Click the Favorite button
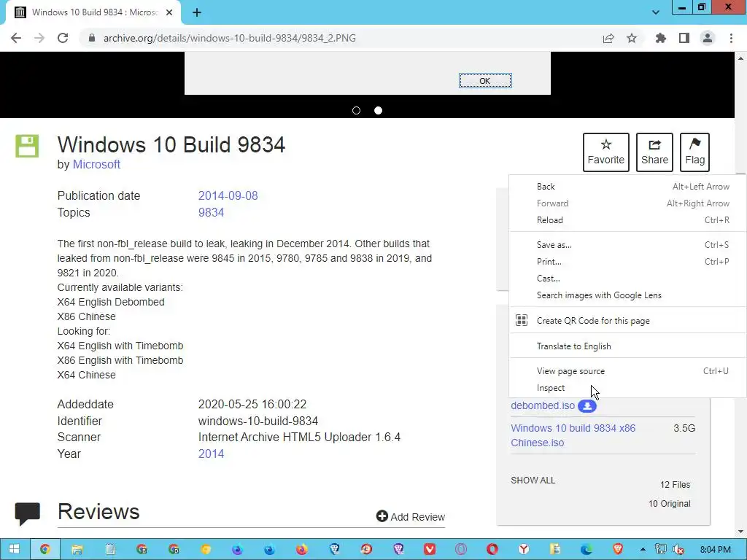 pos(605,152)
